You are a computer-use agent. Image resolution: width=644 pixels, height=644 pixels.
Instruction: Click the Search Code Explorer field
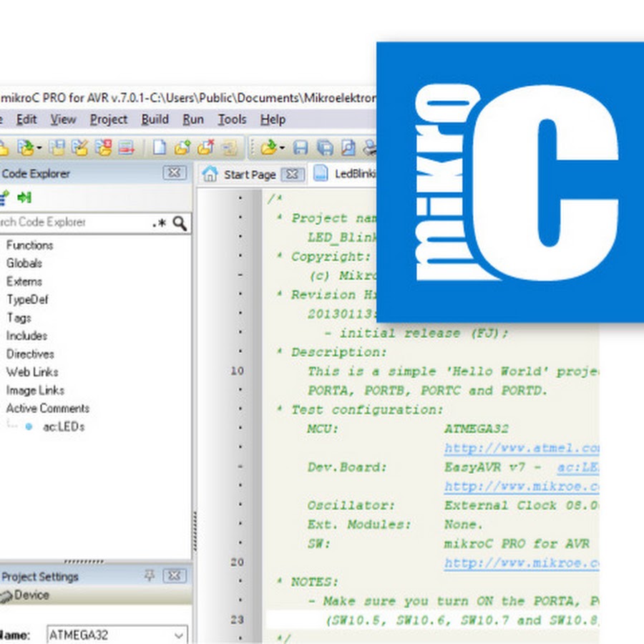coord(74,223)
